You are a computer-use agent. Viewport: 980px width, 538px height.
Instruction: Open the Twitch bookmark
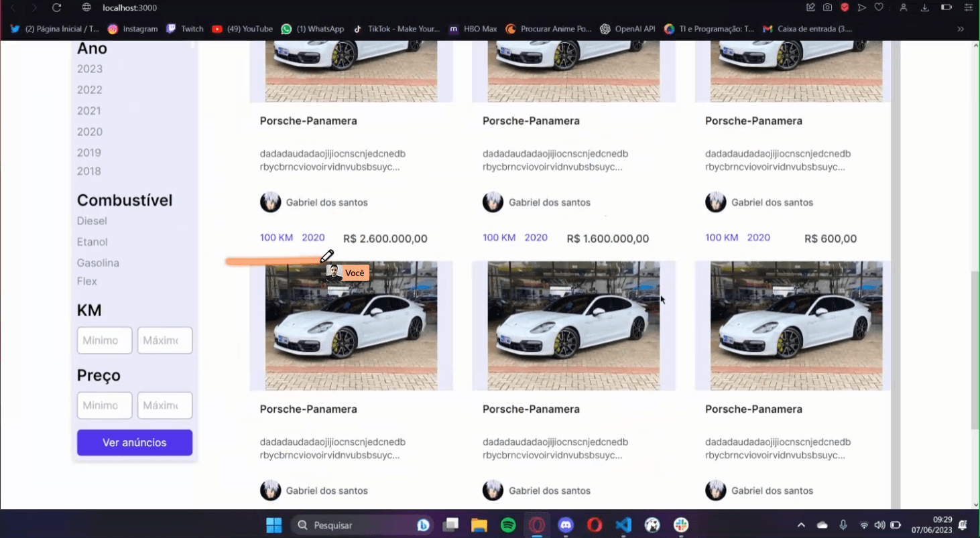coord(185,29)
